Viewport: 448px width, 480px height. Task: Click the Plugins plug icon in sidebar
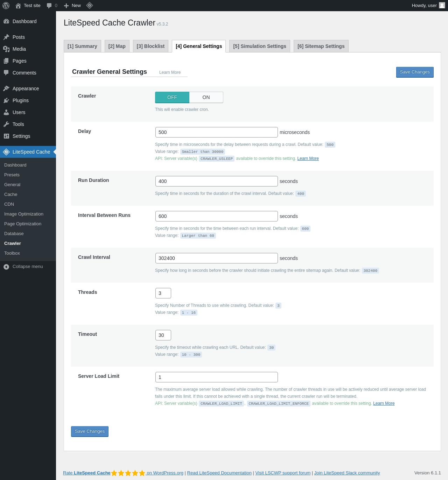6,100
